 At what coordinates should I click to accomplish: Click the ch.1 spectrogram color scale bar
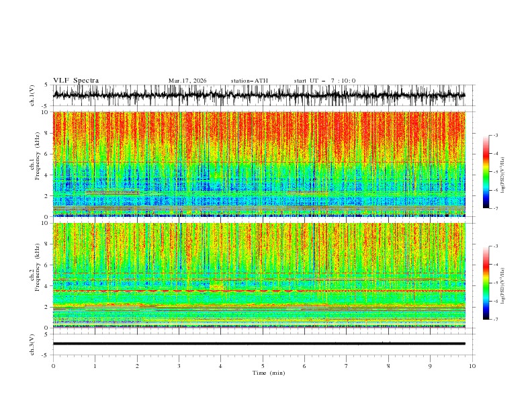coord(486,172)
